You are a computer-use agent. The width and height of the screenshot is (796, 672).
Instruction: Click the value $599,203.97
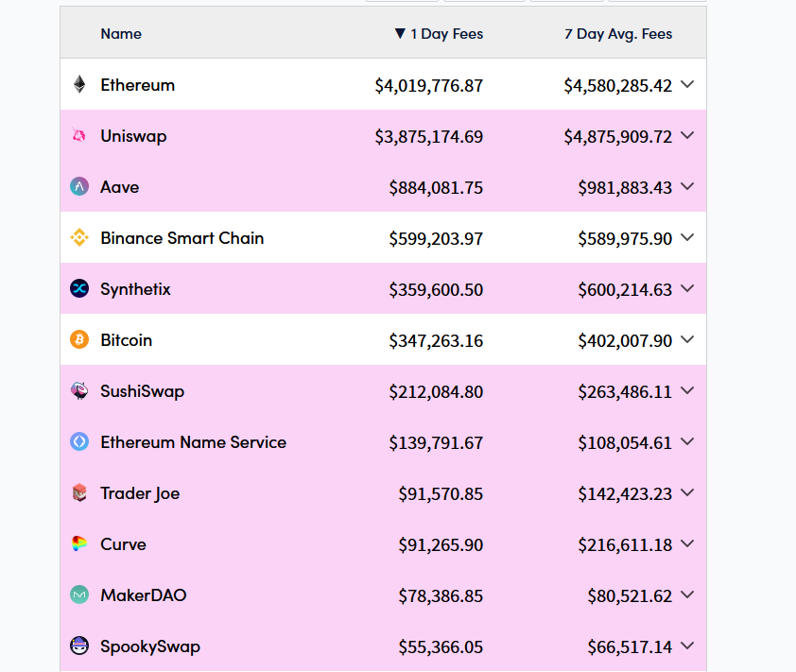pyautogui.click(x=436, y=238)
